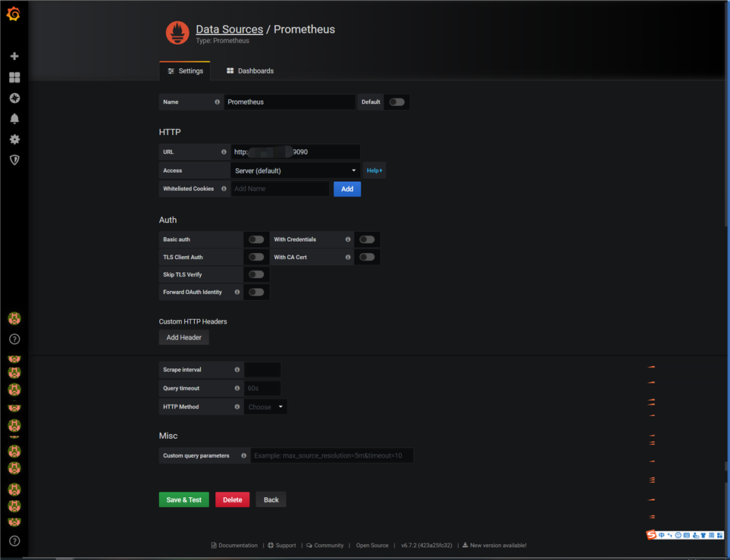Enable Skip TLS Verify toggle

click(256, 274)
